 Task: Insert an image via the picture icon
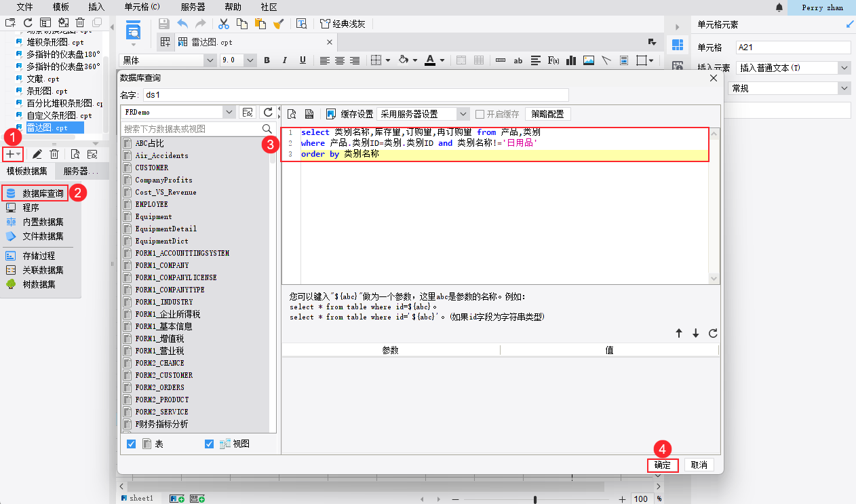[x=587, y=60]
